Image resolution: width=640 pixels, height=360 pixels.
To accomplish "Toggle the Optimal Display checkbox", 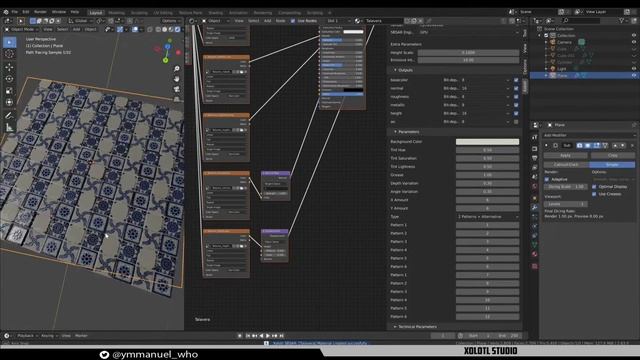I will [594, 187].
